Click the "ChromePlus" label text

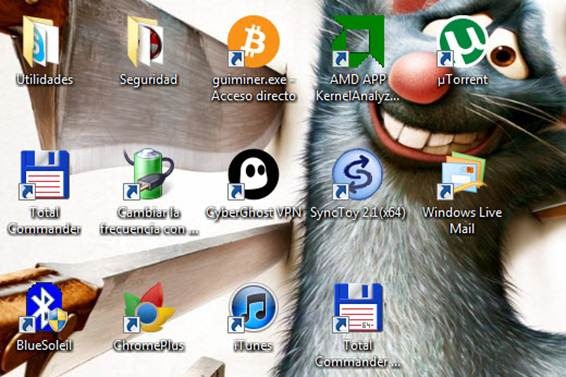[149, 346]
